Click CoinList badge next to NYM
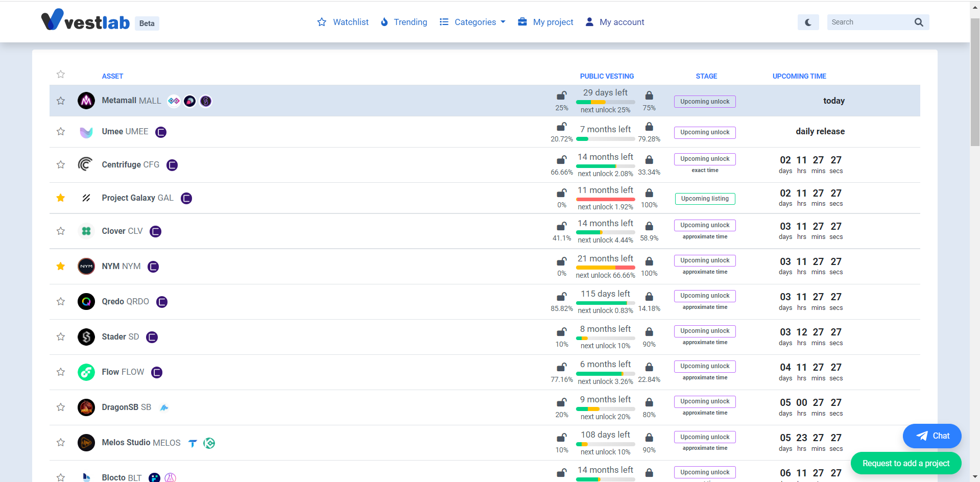980x482 pixels. [x=153, y=267]
